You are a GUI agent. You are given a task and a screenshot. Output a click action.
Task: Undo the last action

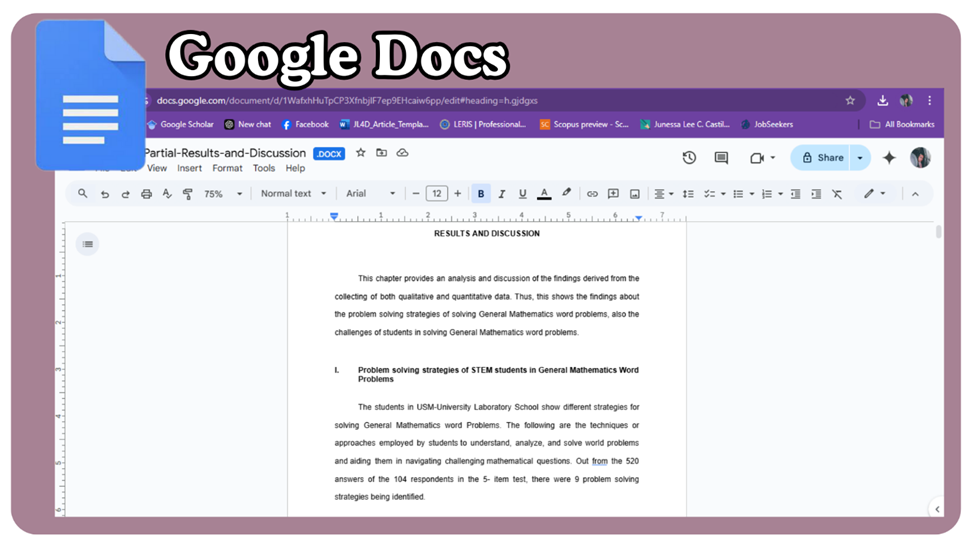pos(104,194)
